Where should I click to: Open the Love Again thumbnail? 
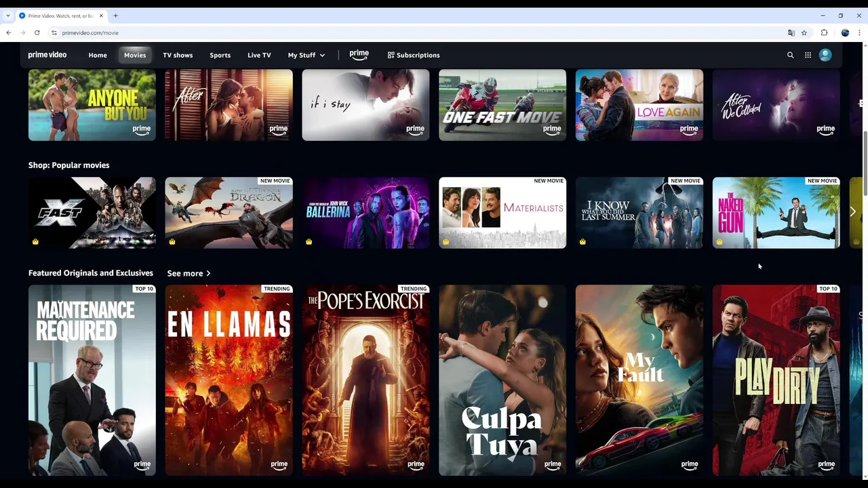point(639,105)
